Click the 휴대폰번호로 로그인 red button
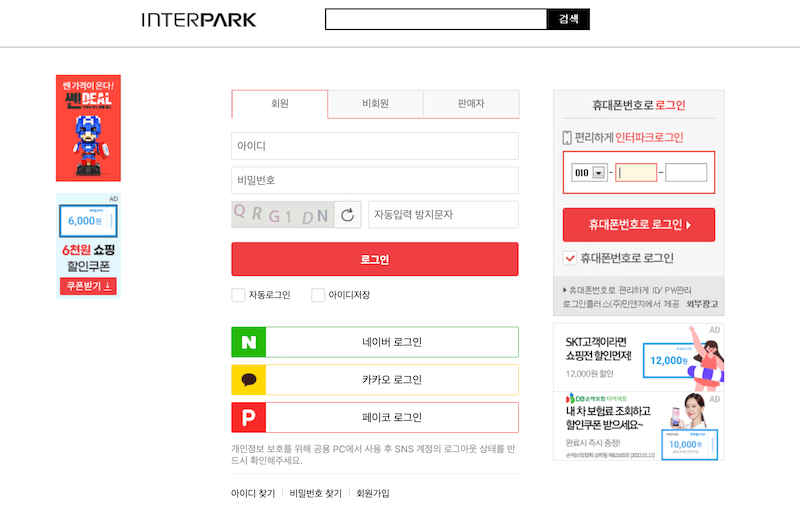The width and height of the screenshot is (800, 510). (x=638, y=225)
